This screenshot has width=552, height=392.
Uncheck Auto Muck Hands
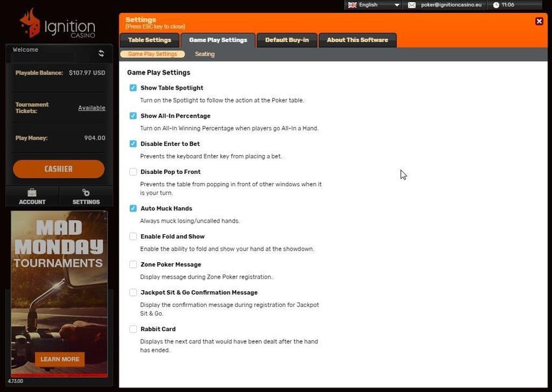[133, 208]
